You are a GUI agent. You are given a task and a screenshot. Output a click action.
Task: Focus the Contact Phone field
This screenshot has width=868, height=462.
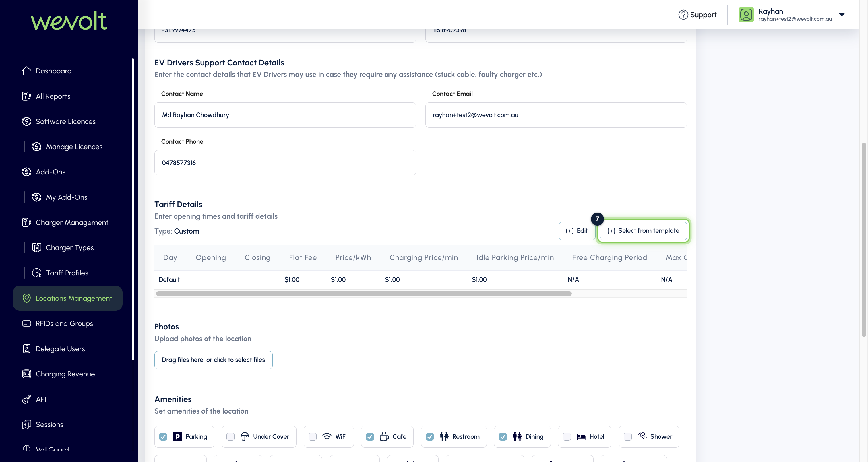(285, 163)
